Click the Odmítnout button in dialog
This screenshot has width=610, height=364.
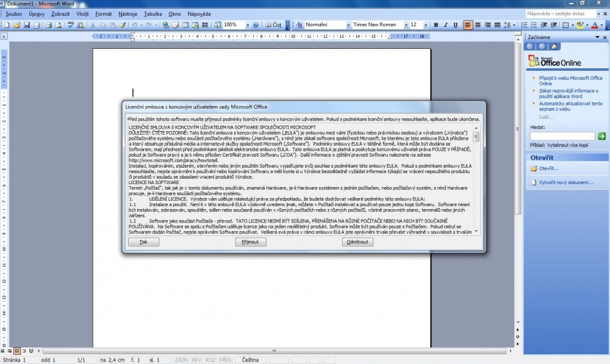(357, 242)
